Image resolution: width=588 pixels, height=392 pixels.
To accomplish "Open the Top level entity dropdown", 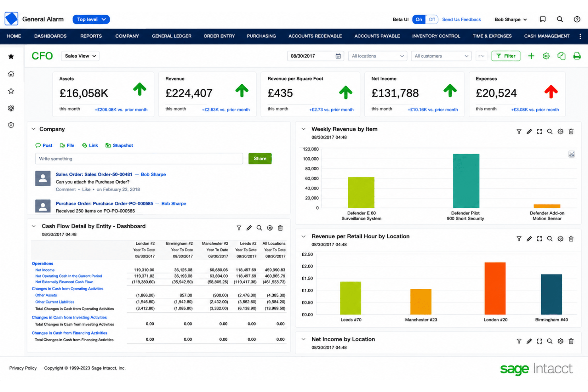I will [91, 19].
